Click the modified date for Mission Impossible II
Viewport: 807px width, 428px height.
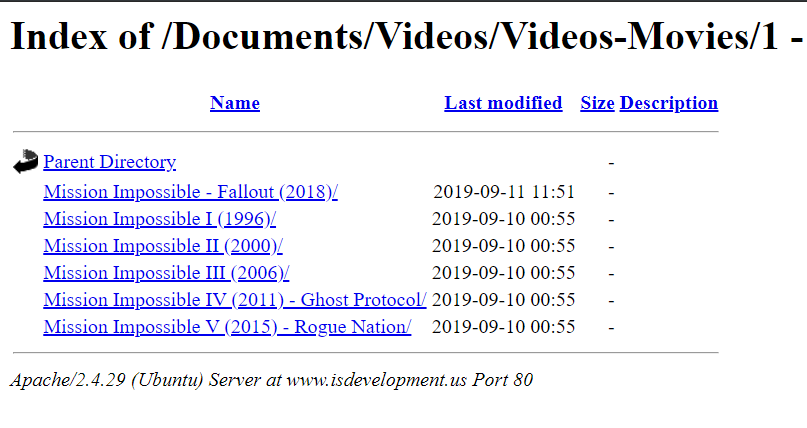click(504, 246)
